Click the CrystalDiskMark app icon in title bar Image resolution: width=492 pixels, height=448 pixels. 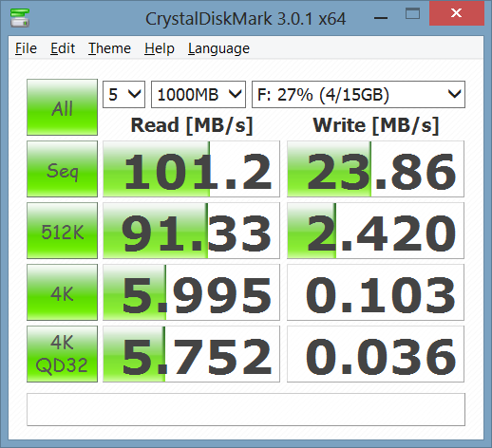pos(20,18)
